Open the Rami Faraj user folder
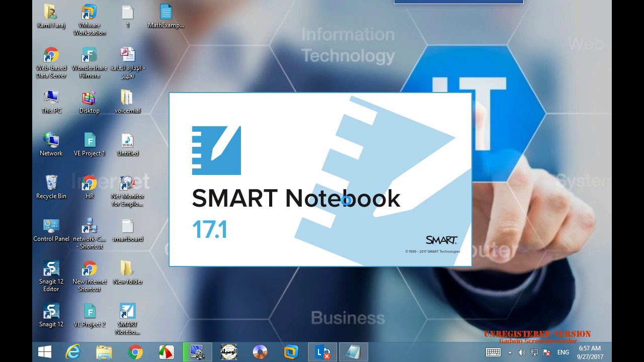 click(51, 17)
